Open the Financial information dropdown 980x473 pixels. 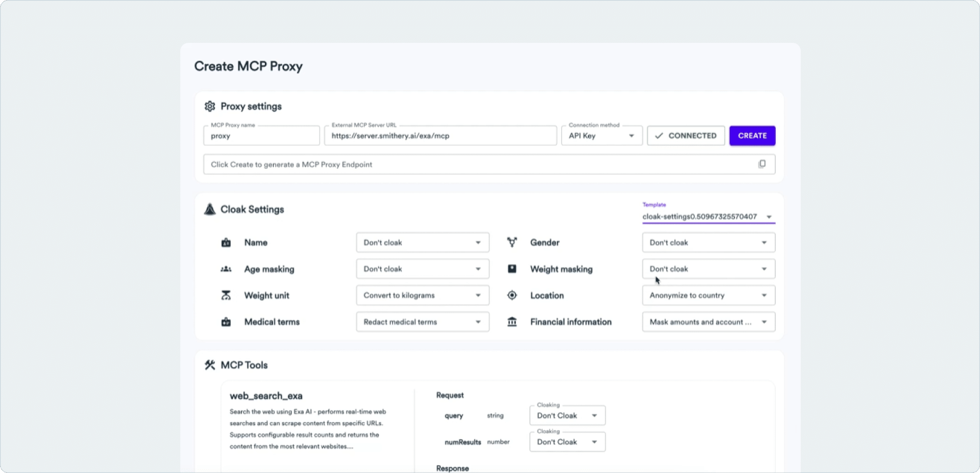709,322
